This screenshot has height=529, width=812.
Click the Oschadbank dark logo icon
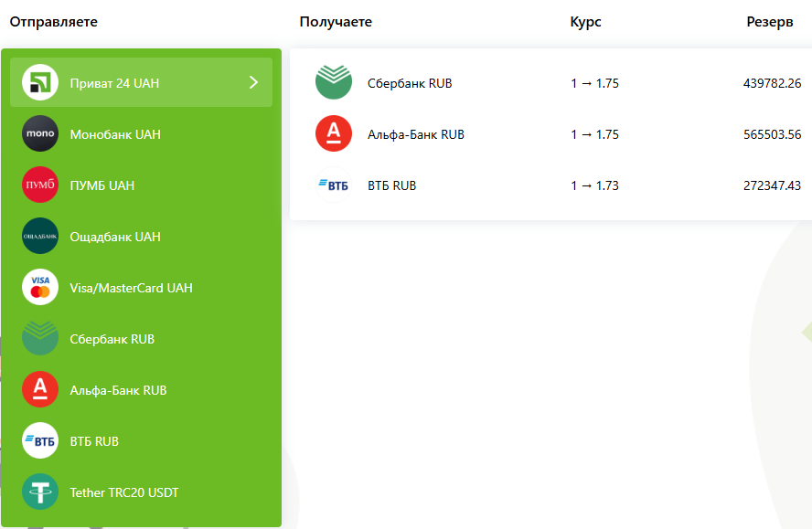point(40,236)
